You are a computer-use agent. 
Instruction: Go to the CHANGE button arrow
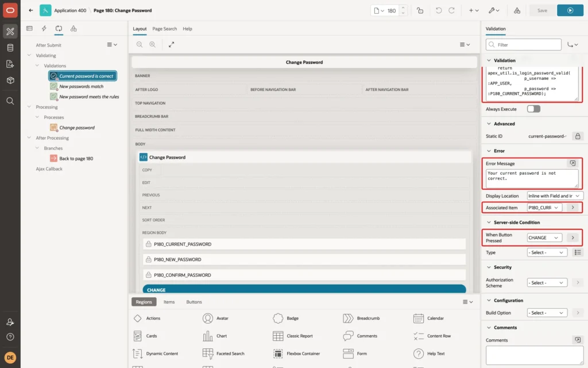[572, 237]
